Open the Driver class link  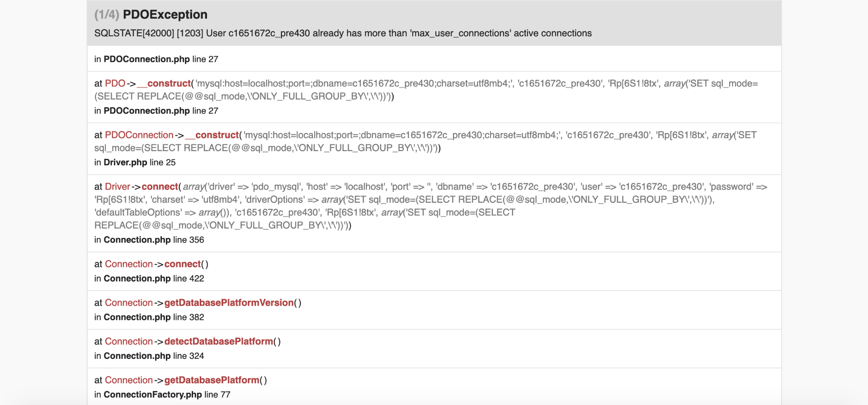coord(117,187)
